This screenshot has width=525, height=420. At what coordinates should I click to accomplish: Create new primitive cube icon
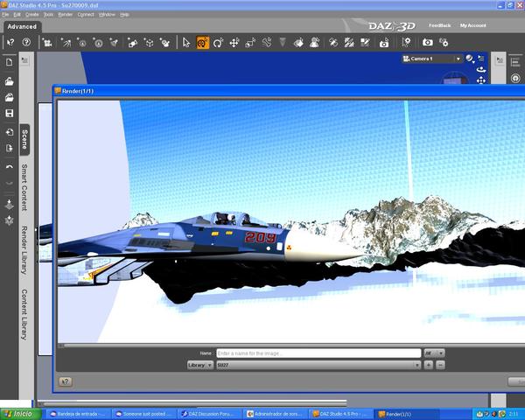[x=149, y=43]
